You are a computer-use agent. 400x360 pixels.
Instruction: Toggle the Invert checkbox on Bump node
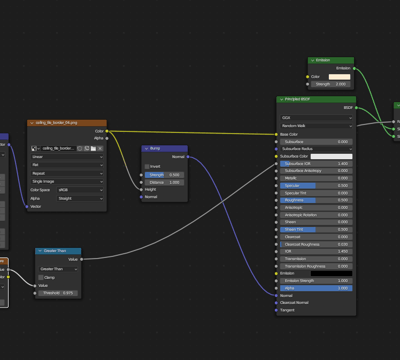point(147,166)
